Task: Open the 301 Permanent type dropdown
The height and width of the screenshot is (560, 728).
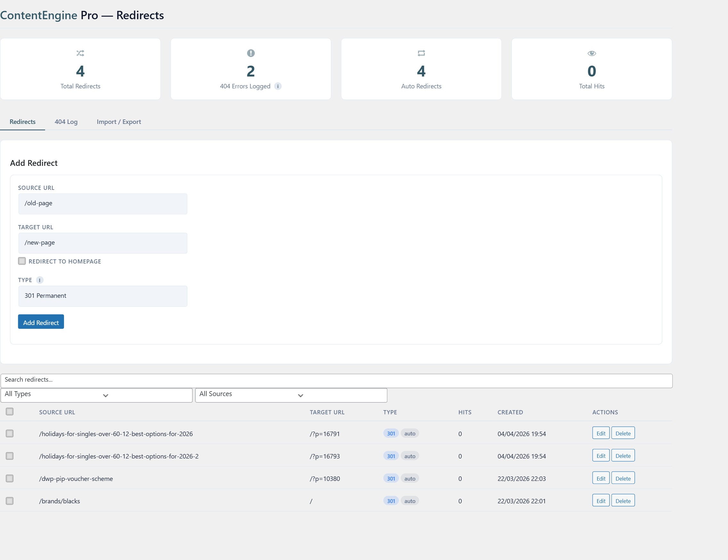Action: pyautogui.click(x=102, y=296)
